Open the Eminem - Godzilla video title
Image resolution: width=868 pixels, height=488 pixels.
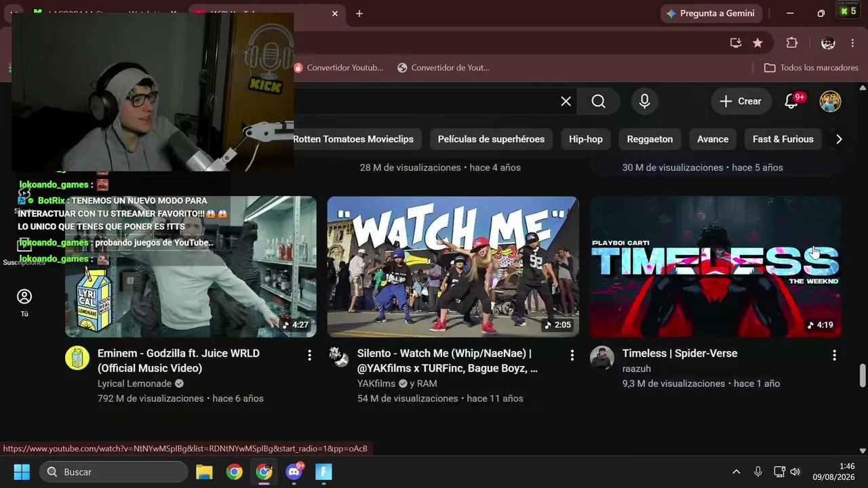[x=178, y=361]
